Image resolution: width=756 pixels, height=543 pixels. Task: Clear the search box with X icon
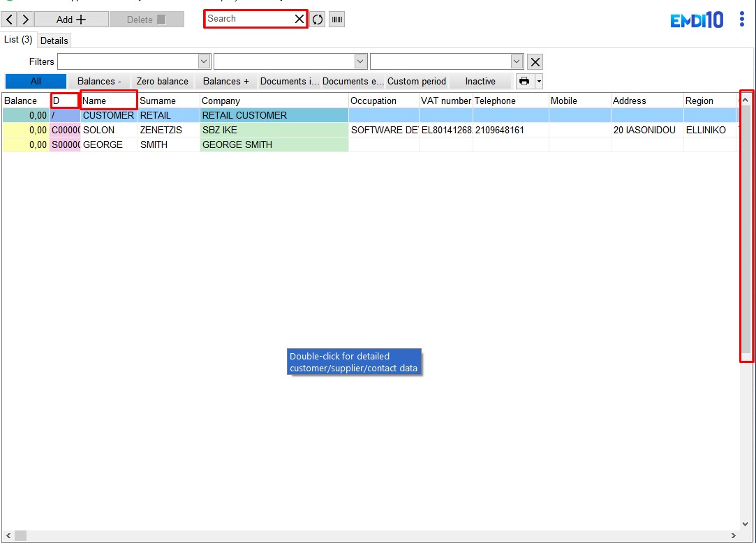(299, 19)
